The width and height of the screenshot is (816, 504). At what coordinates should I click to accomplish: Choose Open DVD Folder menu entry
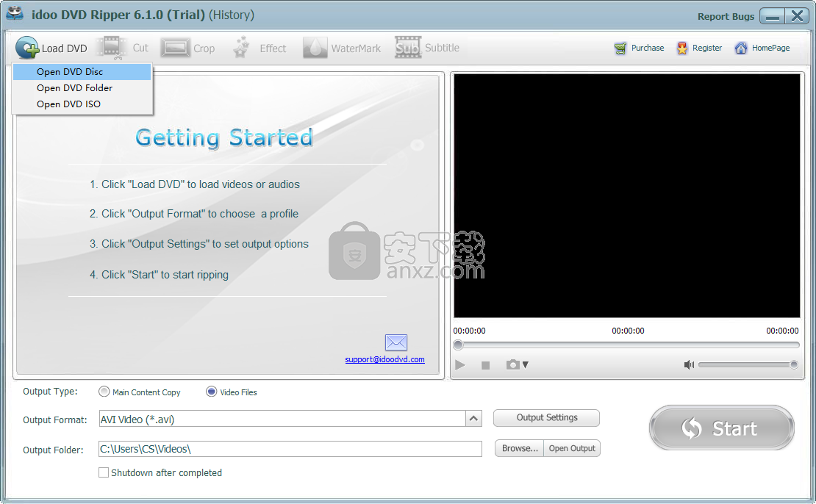pos(82,88)
